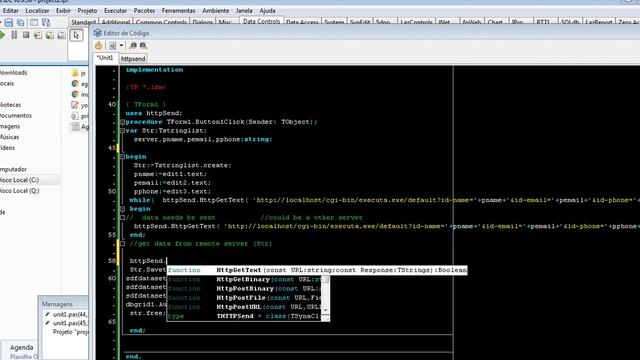Select the Dialogs palette tab
Image resolution: width=640 pixels, height=360 pixels.
(x=202, y=22)
